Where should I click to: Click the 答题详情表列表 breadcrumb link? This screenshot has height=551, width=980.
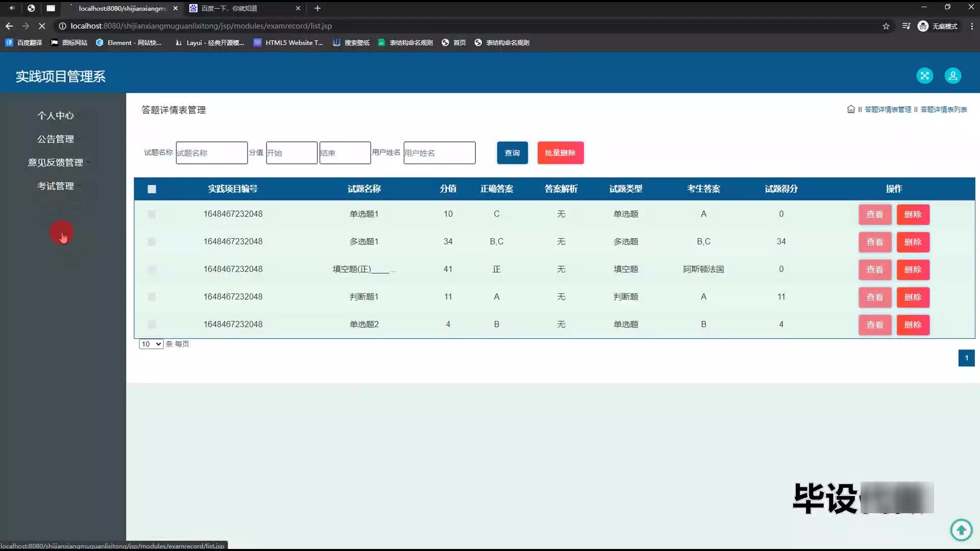(944, 110)
